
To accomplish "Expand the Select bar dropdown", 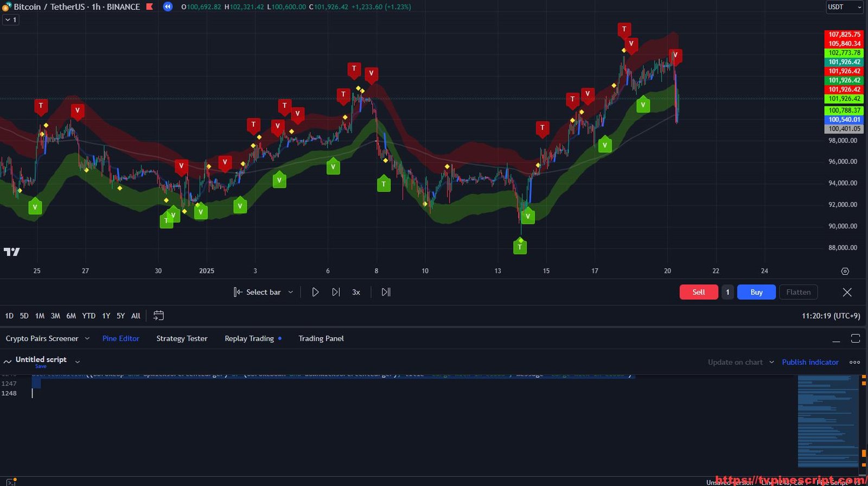I will (291, 292).
